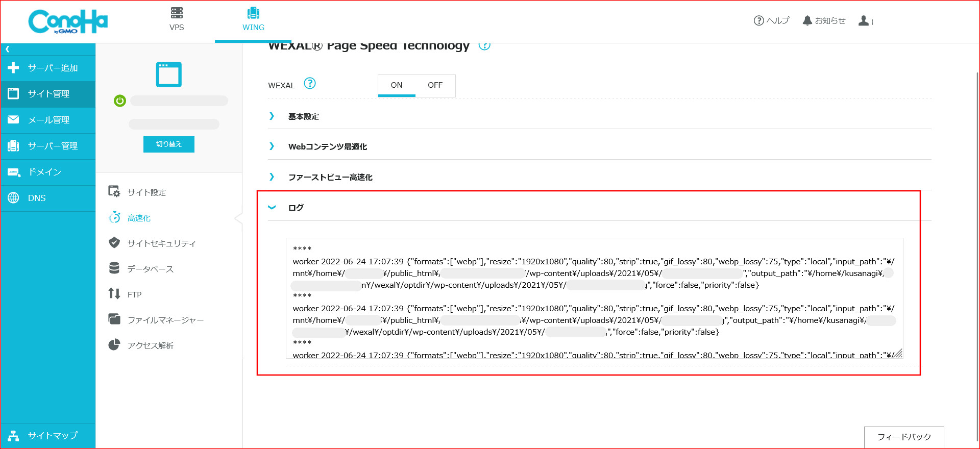Open the データベース icon in site menu
This screenshot has height=449, width=980.
114,268
